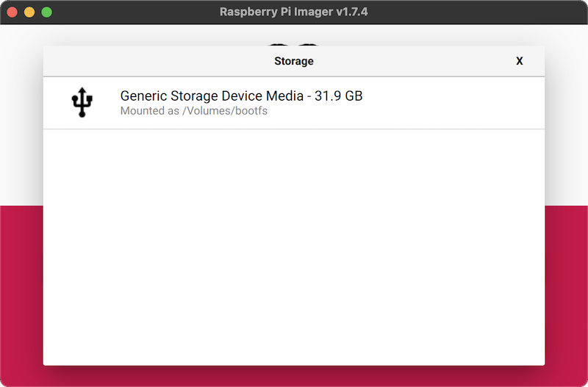Click crimson strip below the dialog

[294, 376]
